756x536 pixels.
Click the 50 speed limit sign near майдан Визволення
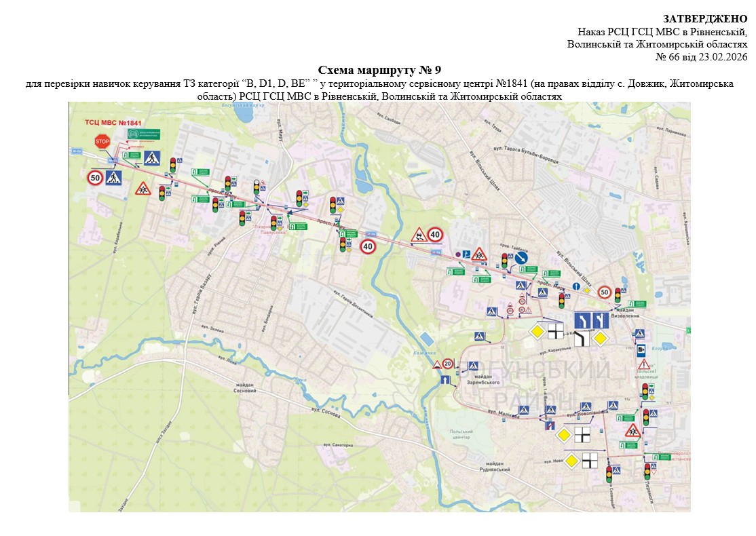(x=604, y=292)
